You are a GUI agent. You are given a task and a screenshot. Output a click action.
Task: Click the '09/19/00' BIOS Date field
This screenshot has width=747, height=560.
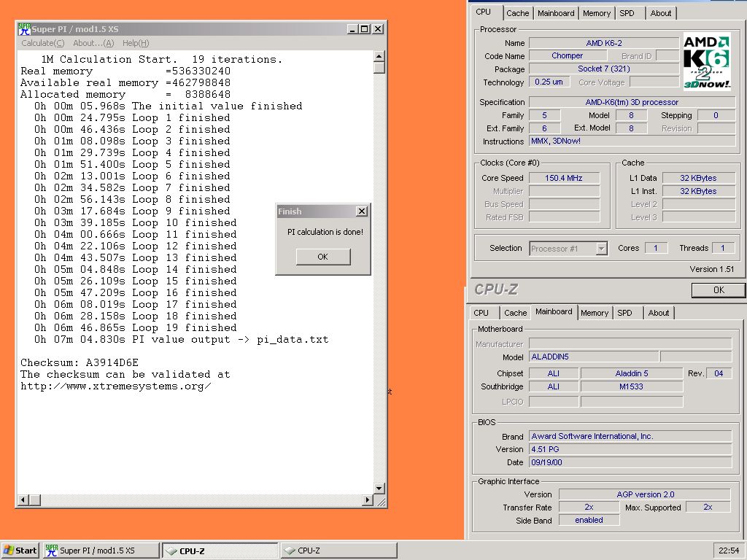[x=630, y=462]
